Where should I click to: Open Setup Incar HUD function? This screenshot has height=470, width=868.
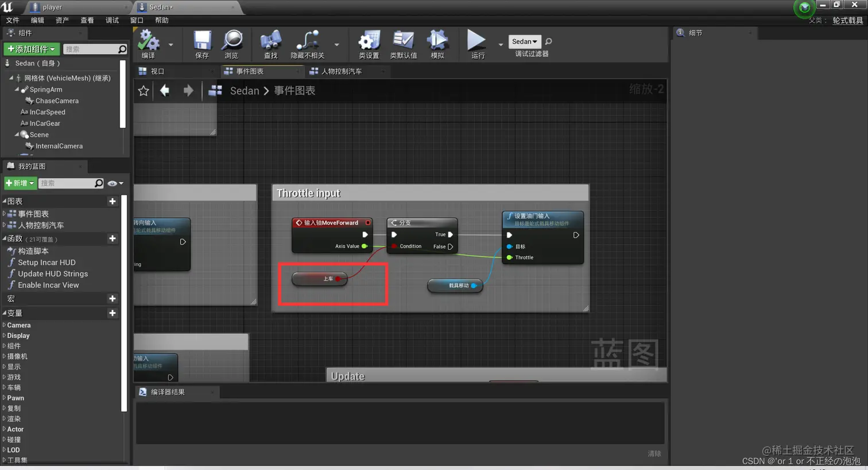tap(46, 263)
